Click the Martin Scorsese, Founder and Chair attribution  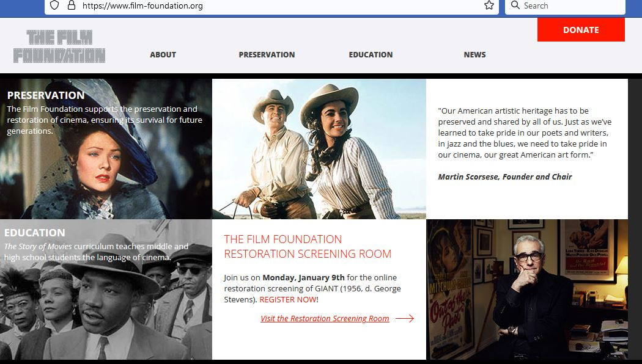(505, 177)
